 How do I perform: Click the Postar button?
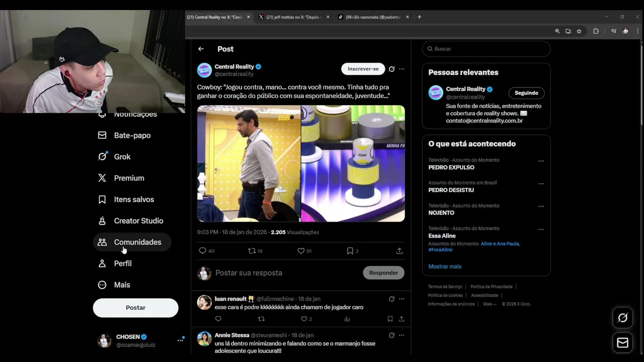[x=135, y=308]
